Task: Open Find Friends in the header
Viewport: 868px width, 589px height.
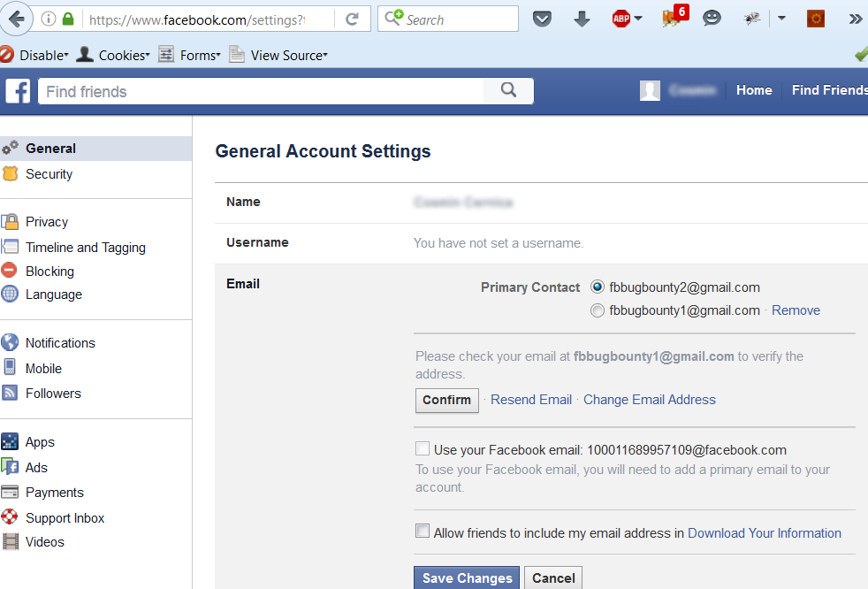Action: pyautogui.click(x=829, y=90)
